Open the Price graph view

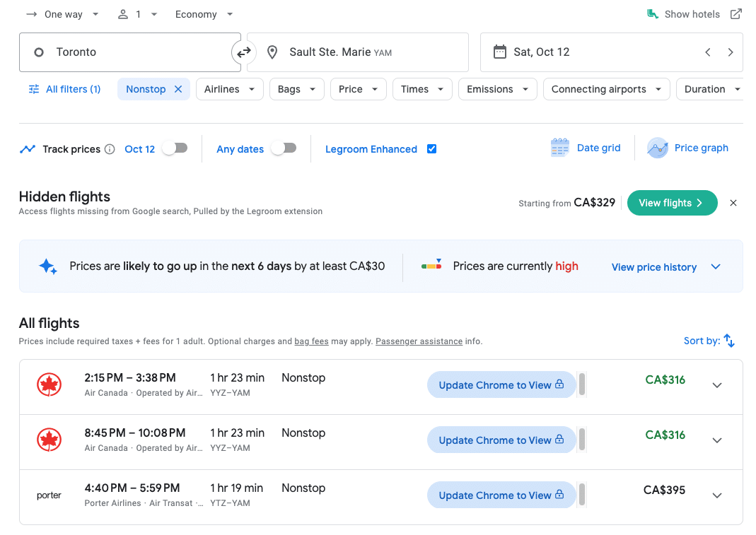[x=688, y=148]
